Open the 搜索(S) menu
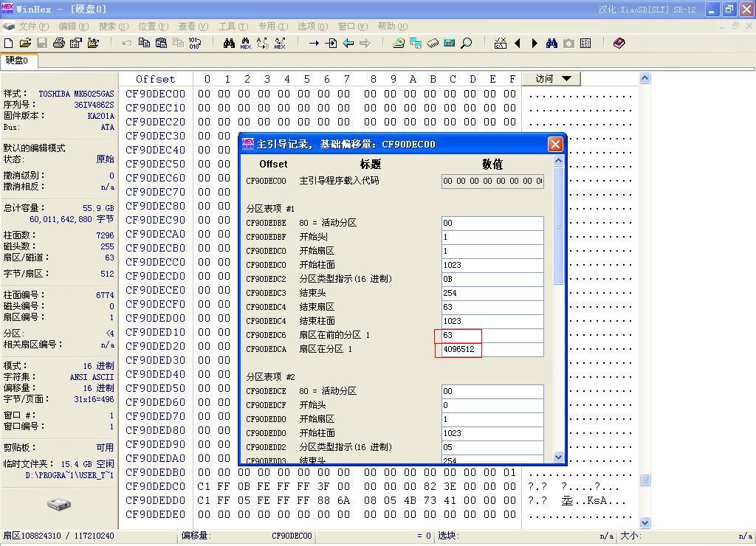This screenshot has width=756, height=546. (114, 27)
